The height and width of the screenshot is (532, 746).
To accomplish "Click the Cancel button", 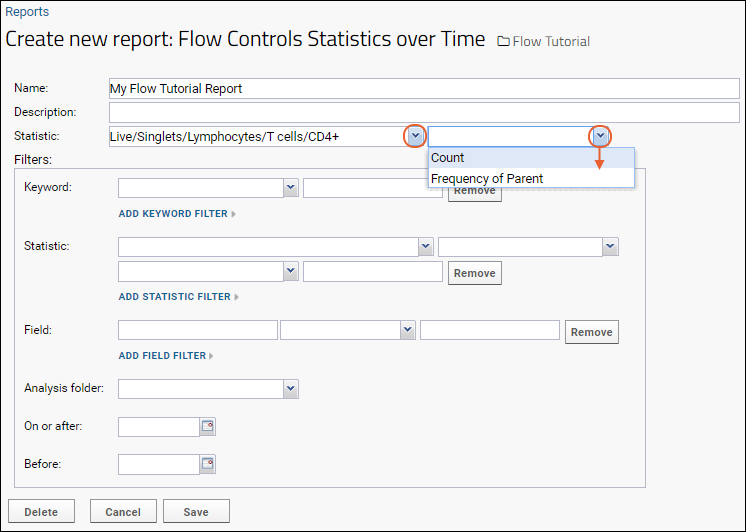I will pyautogui.click(x=123, y=512).
